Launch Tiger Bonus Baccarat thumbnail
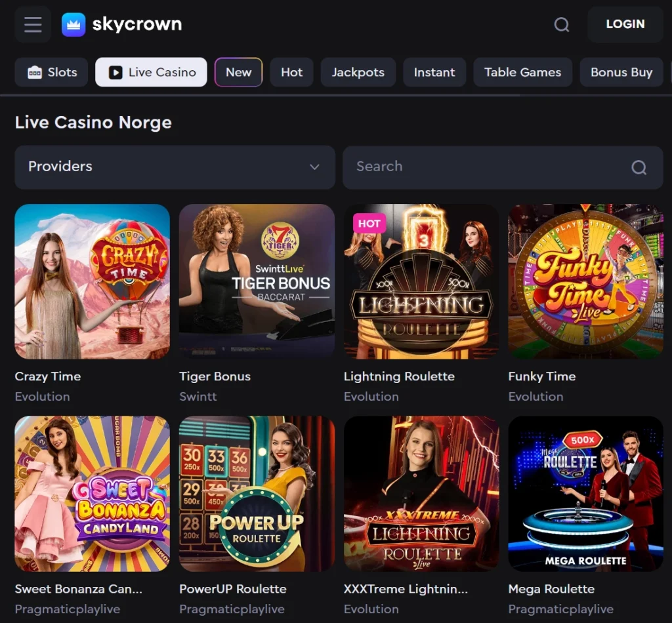672x623 pixels. click(257, 281)
